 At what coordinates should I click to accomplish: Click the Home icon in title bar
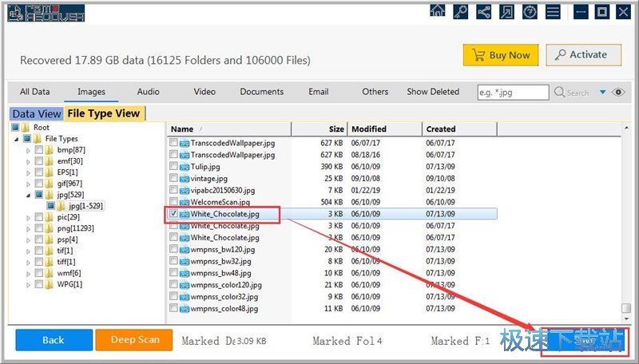[438, 11]
